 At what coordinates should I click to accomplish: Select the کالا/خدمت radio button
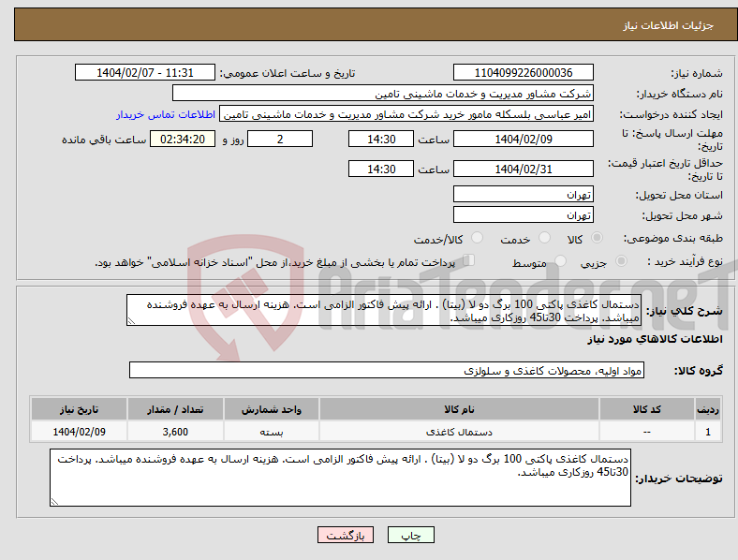[x=478, y=238]
